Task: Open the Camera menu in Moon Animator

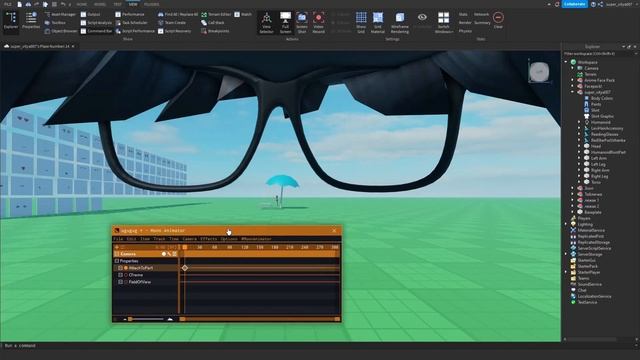Action: pos(189,239)
